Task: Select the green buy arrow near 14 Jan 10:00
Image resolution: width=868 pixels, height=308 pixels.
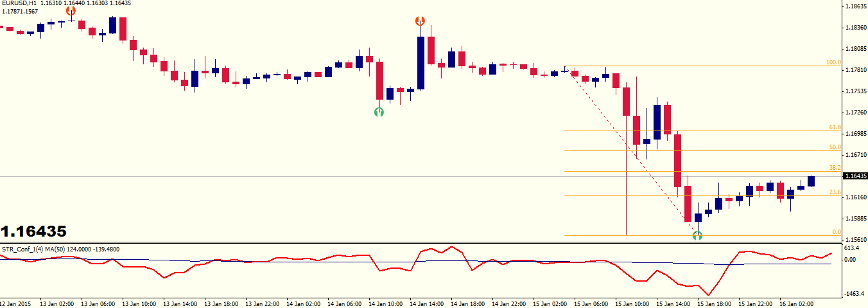Action: click(x=379, y=112)
